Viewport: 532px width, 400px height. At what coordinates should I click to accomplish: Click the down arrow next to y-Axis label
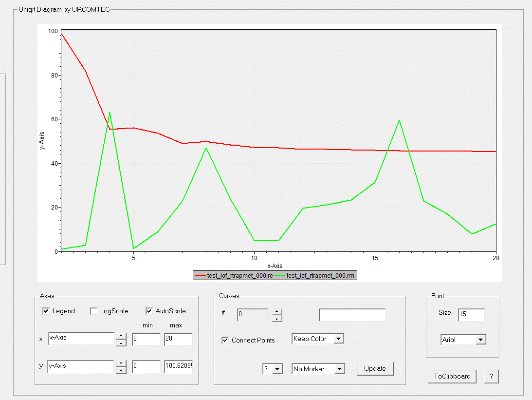[121, 371]
